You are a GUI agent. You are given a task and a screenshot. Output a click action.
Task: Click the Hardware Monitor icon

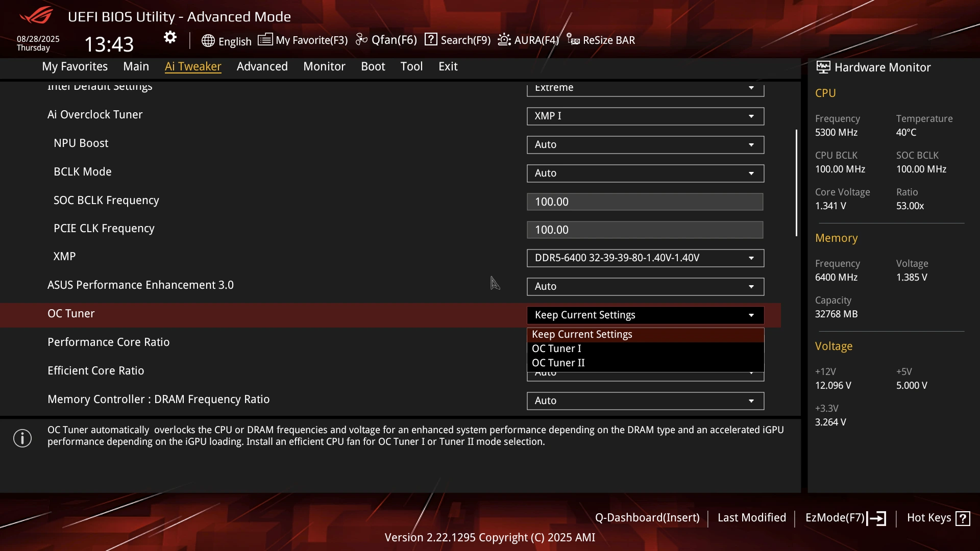[823, 67]
